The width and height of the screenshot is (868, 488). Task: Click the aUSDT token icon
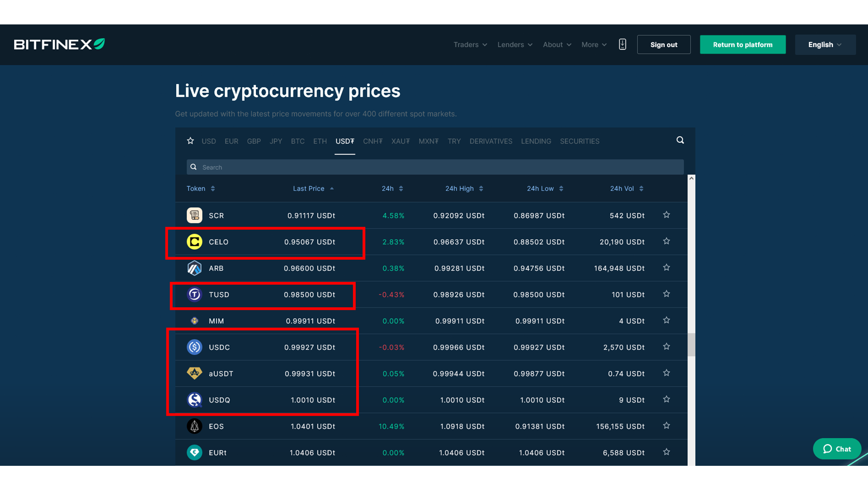[x=194, y=373]
